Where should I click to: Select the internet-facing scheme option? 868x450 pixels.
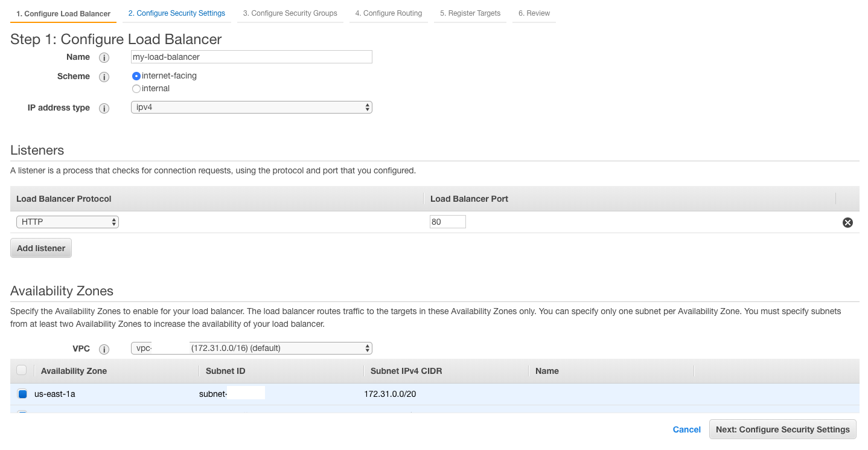click(136, 76)
